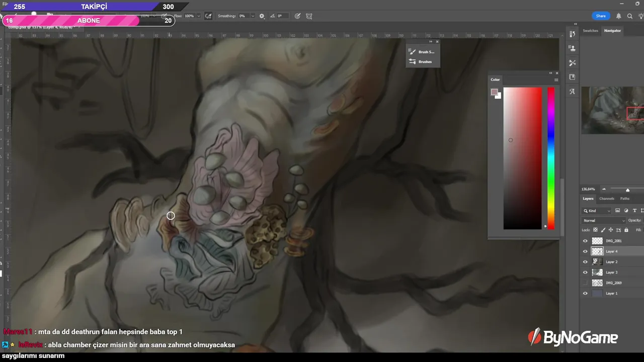Close the Color panel
This screenshot has width=644, height=362.
[x=556, y=73]
